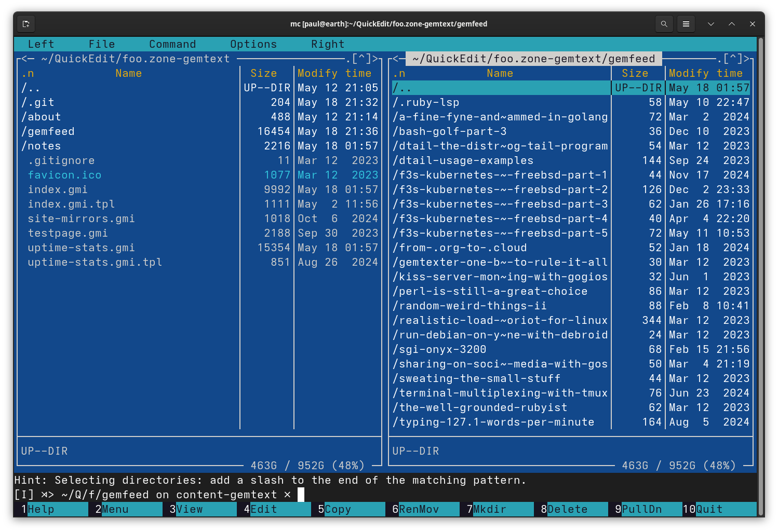Click the 4 Edit function key button
The image size is (778, 532).
coord(274,509)
